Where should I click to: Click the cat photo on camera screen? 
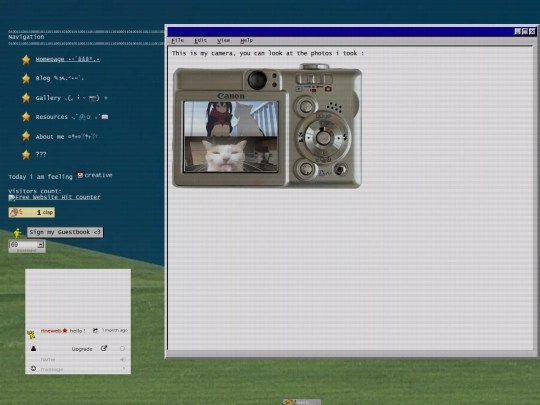click(231, 154)
